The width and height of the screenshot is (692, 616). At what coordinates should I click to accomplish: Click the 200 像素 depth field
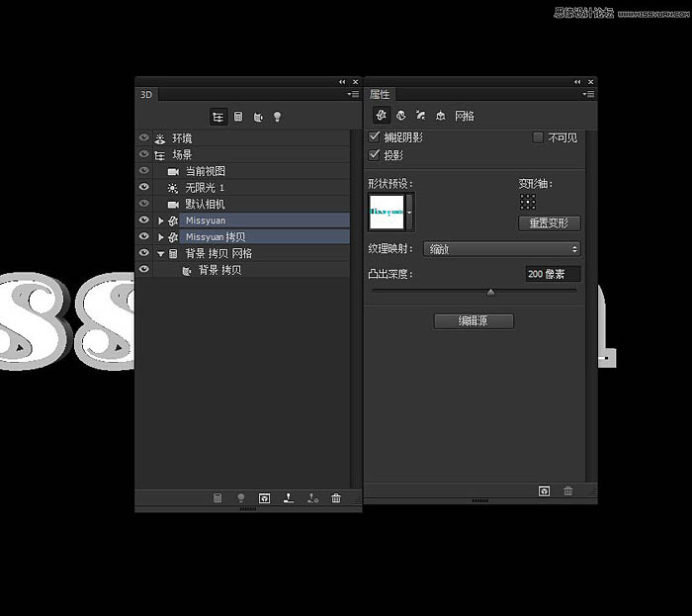(x=553, y=274)
